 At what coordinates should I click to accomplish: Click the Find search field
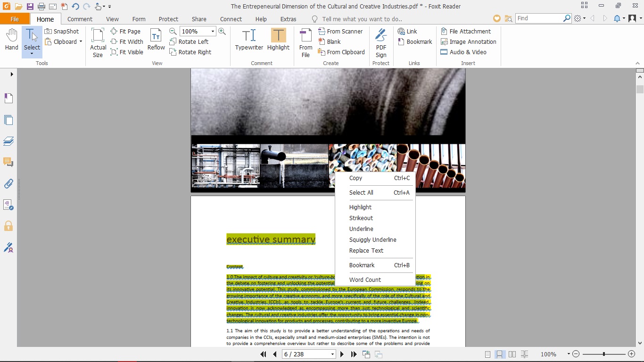click(x=539, y=18)
